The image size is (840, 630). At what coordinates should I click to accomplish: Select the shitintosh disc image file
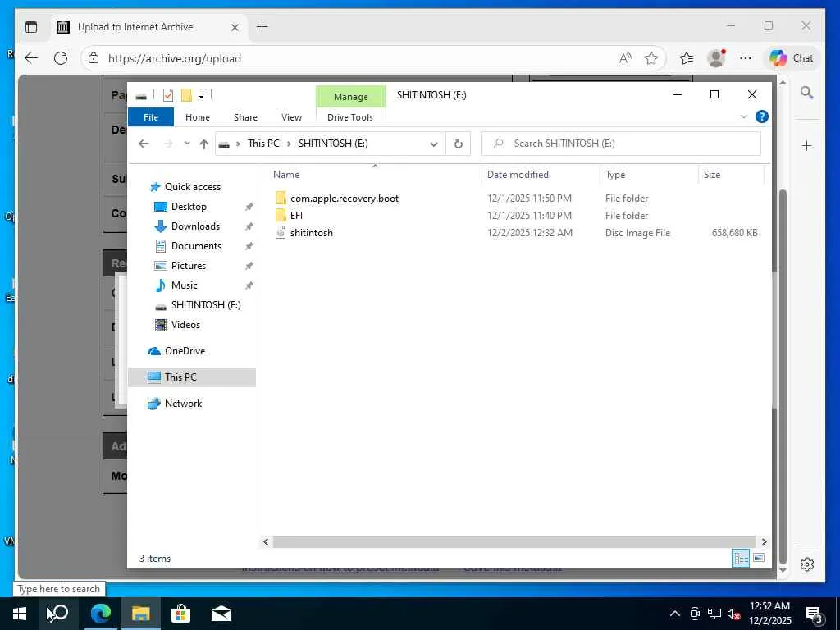point(311,232)
